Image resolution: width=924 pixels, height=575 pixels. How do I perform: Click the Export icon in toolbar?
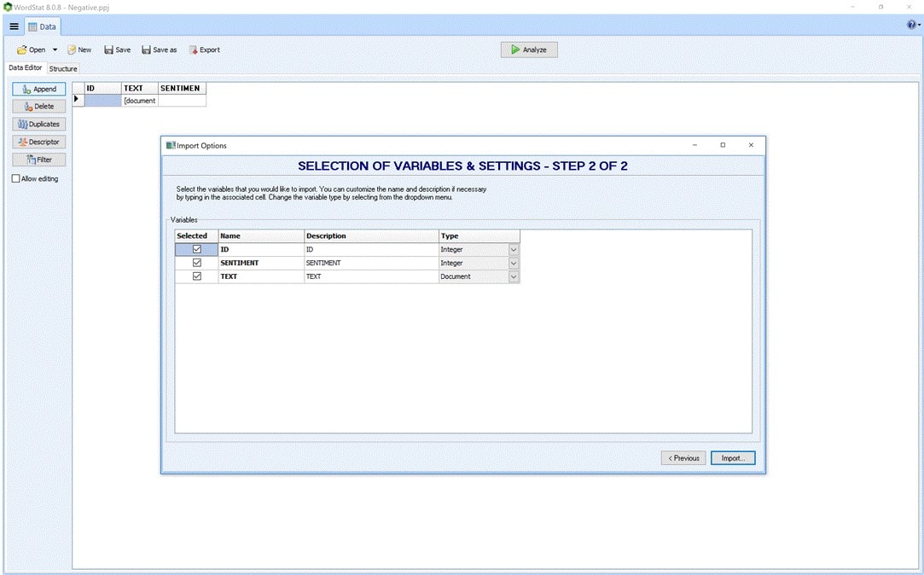194,49
